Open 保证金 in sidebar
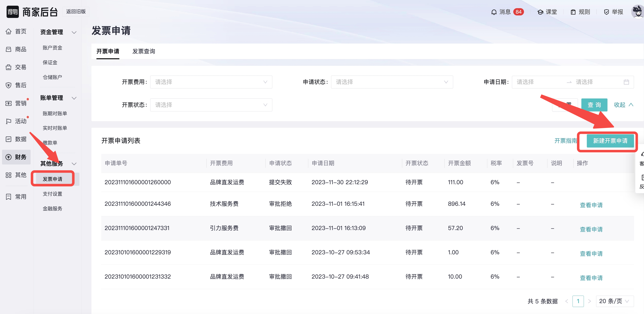This screenshot has height=314, width=644. (x=50, y=62)
